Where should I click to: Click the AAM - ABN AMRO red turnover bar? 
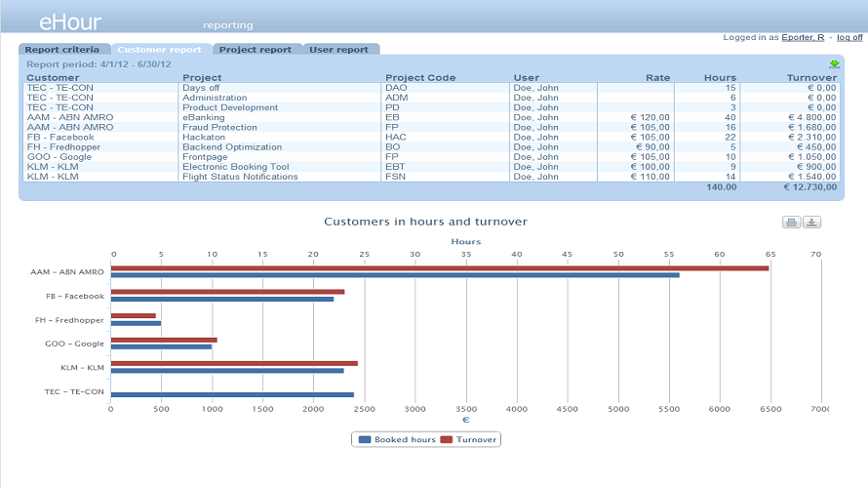[439, 268]
